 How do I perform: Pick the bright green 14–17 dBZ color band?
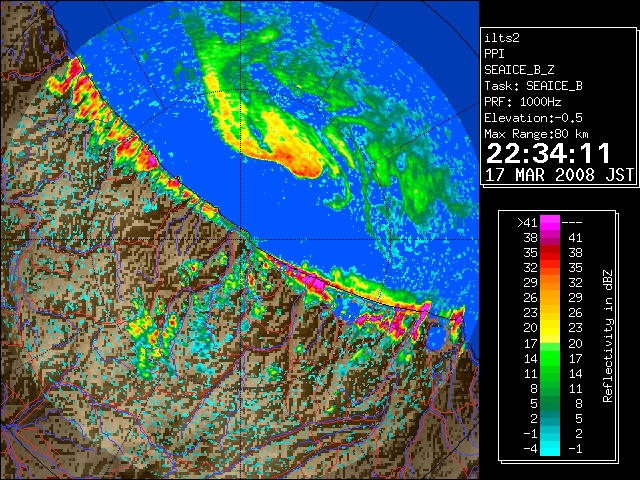(x=550, y=358)
